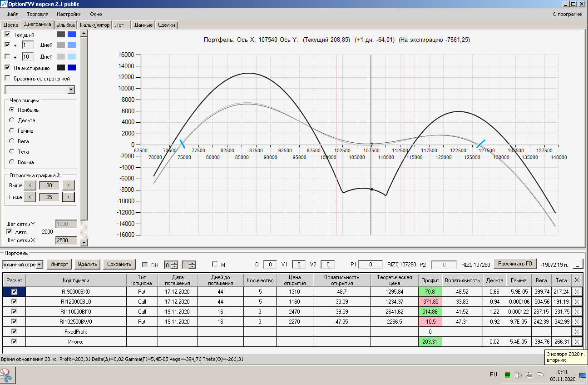The image size is (588, 385).
Task: Click the volume speaker tray icon
Action: [x=518, y=375]
